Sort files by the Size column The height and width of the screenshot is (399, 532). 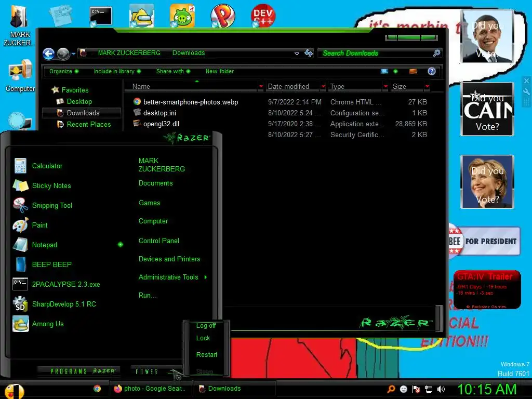(x=407, y=87)
